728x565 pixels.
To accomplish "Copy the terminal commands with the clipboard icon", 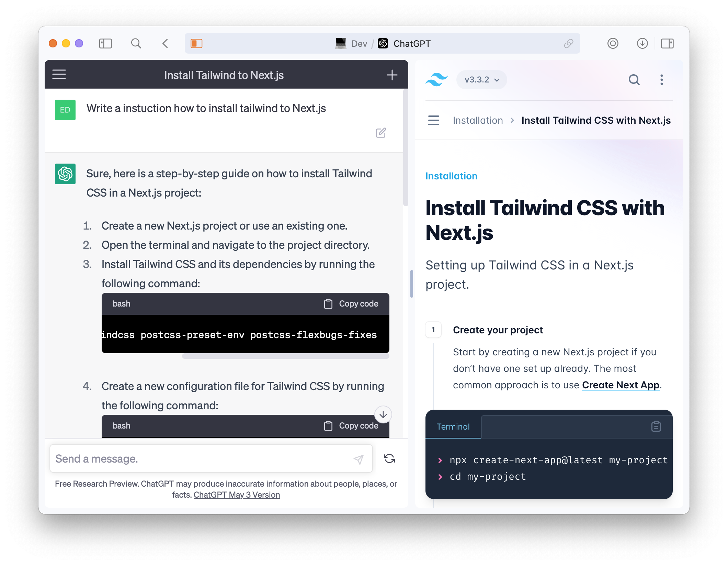I will pyautogui.click(x=656, y=426).
